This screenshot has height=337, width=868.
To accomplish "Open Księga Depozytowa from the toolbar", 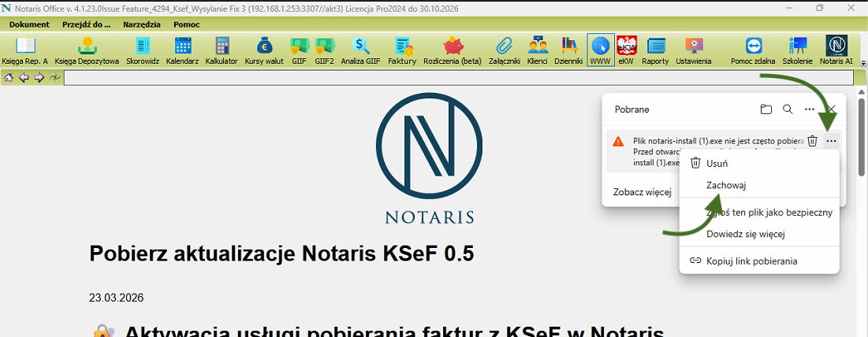I will coord(87,50).
